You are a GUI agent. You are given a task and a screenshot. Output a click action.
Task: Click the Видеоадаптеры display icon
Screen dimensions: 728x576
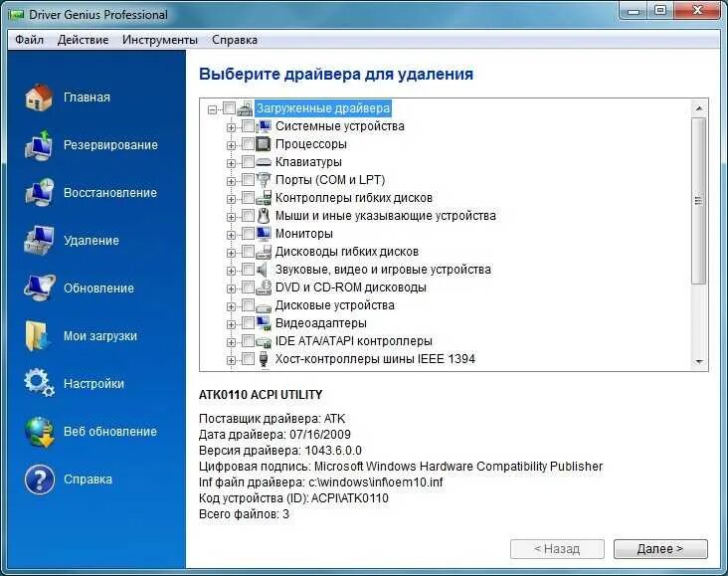coord(264,323)
